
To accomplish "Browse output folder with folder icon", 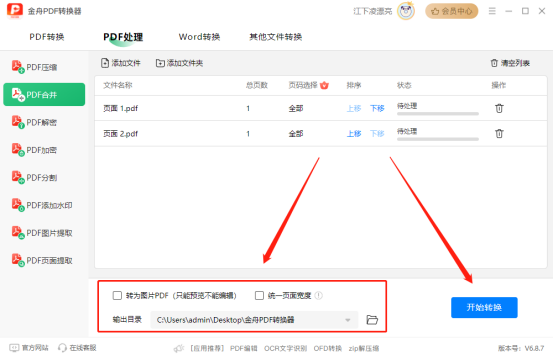I will point(372,320).
